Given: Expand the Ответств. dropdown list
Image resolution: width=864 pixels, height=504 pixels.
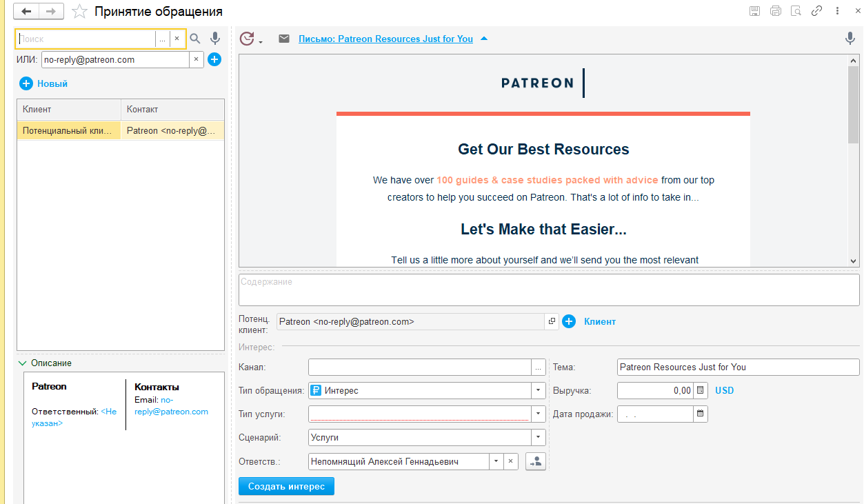Looking at the screenshot, I should pyautogui.click(x=496, y=461).
